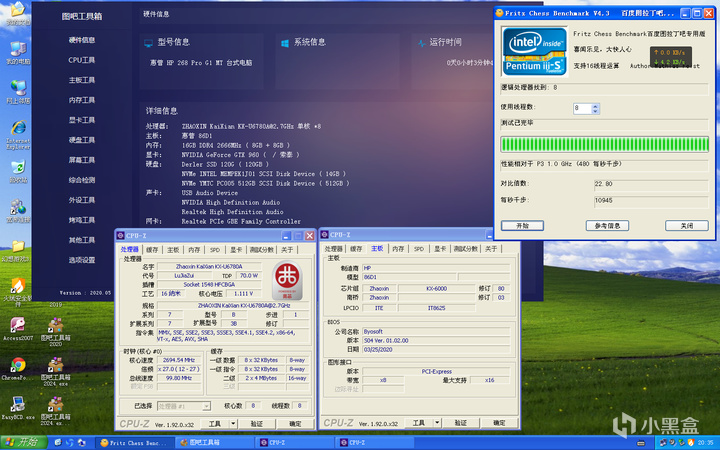Viewport: 720px width, 450px height.
Task: Click the keyboard language bar icon on taskbar
Action: [x=641, y=443]
